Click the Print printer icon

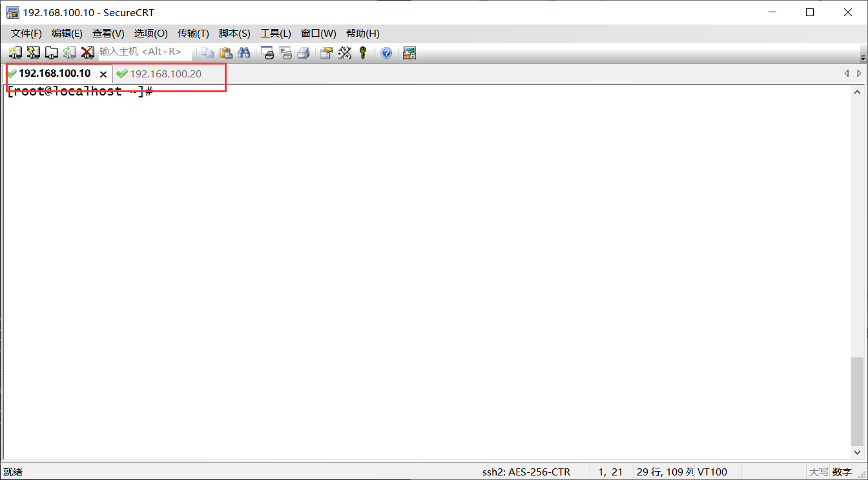coord(304,53)
